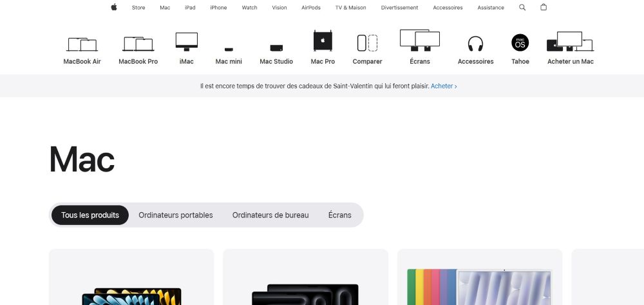Select the Écrans displays icon
Screen dimensions: 644x305
click(420, 40)
